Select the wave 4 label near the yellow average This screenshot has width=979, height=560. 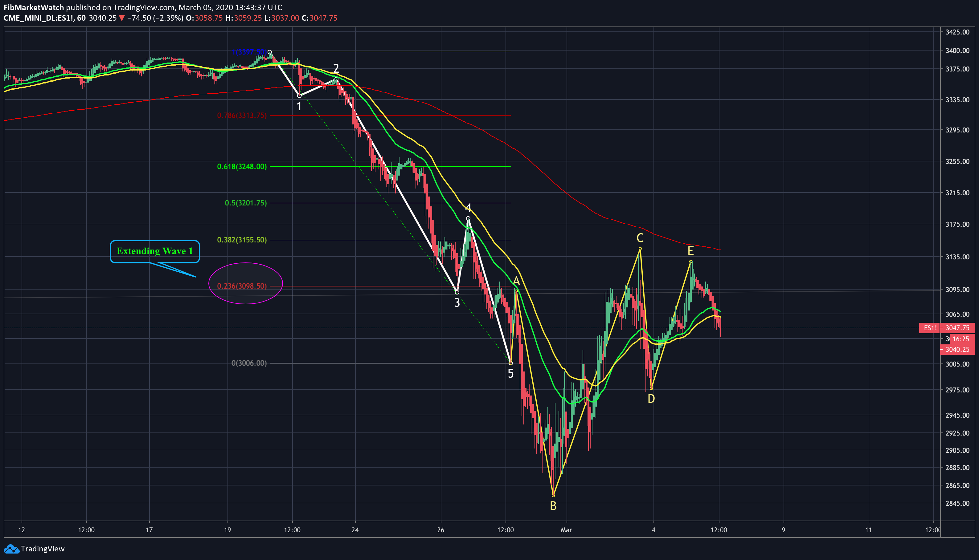pos(468,208)
